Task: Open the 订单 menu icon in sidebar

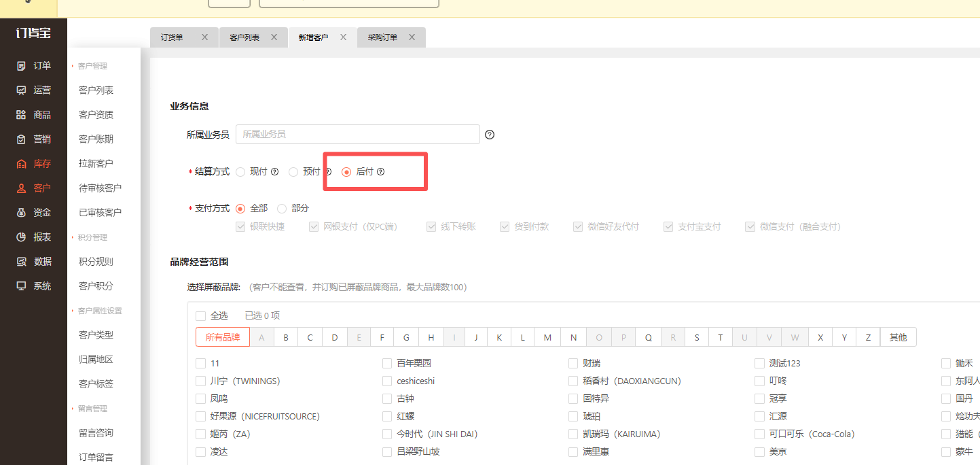Action: [22, 66]
